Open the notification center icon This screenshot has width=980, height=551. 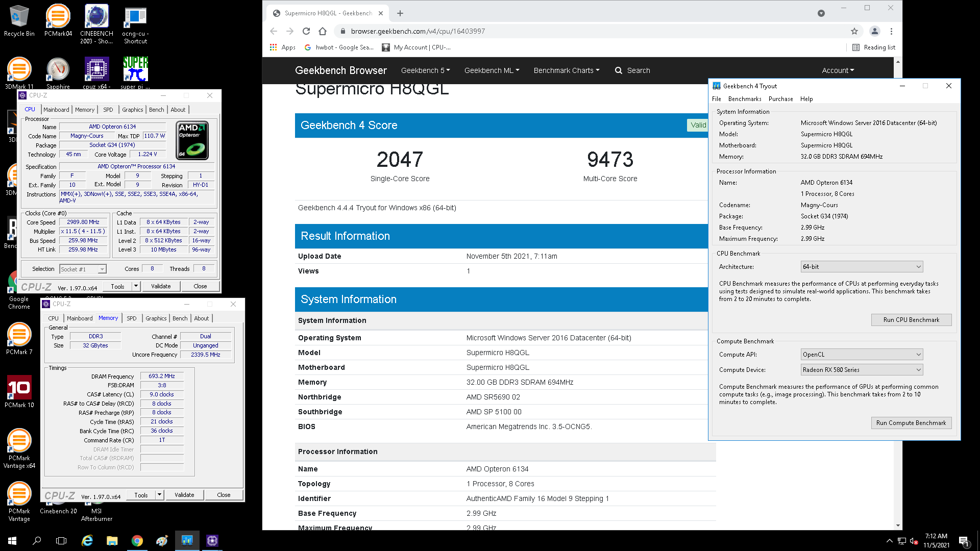(x=964, y=541)
